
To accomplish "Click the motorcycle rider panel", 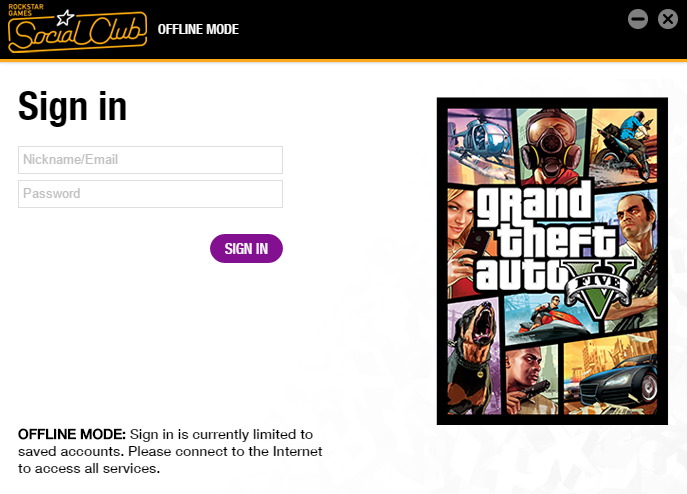I will click(624, 145).
